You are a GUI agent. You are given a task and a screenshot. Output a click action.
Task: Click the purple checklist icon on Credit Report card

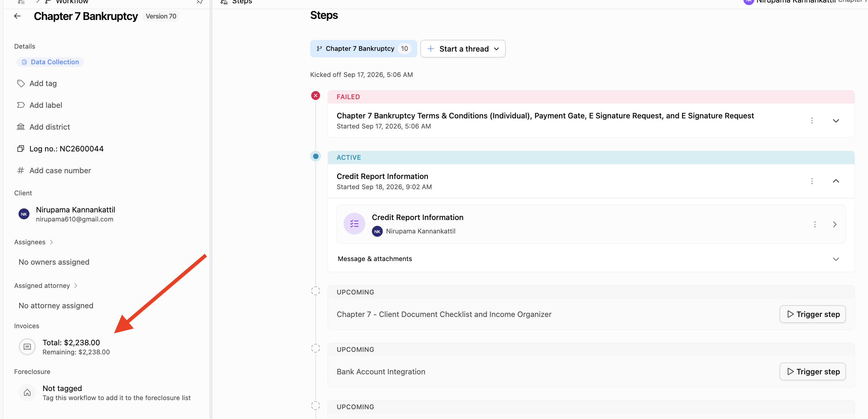pos(354,224)
